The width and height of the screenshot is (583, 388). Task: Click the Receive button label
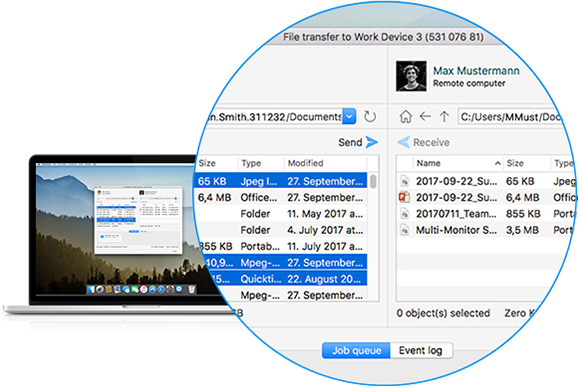click(x=431, y=142)
